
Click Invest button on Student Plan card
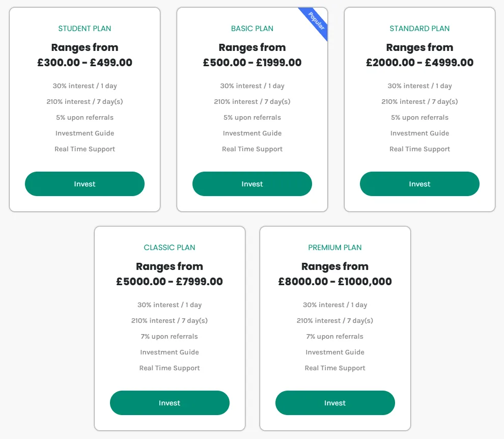85,184
